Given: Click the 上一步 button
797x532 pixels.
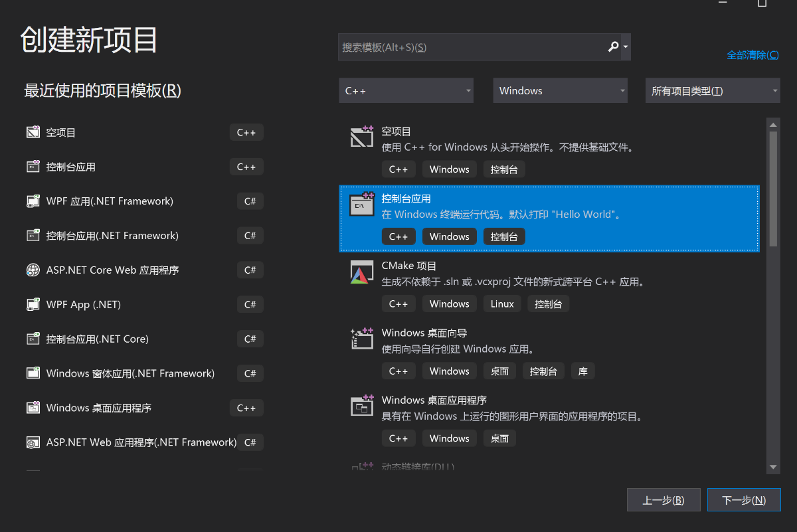Looking at the screenshot, I should coord(664,500).
